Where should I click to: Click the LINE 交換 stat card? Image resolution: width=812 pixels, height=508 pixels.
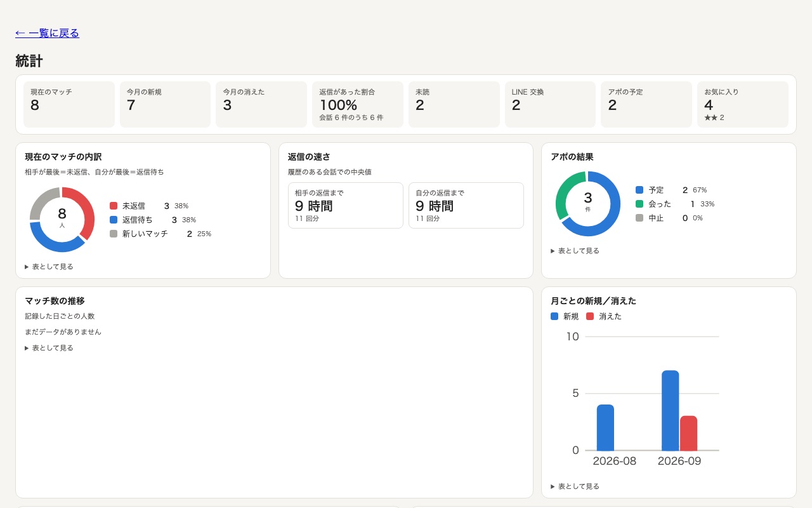[x=550, y=104]
